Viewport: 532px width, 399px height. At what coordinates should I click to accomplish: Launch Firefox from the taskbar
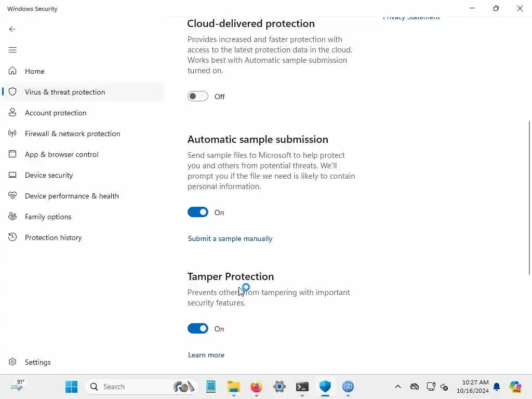pos(257,387)
